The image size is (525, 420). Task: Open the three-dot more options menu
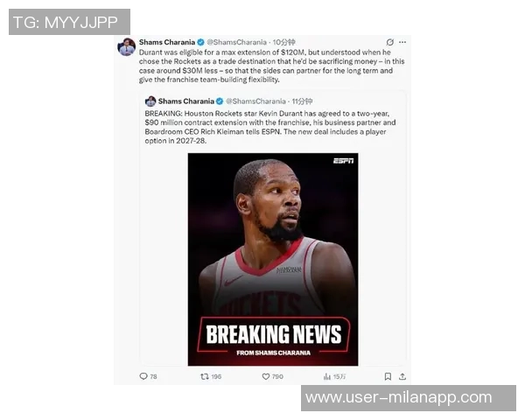pyautogui.click(x=402, y=42)
